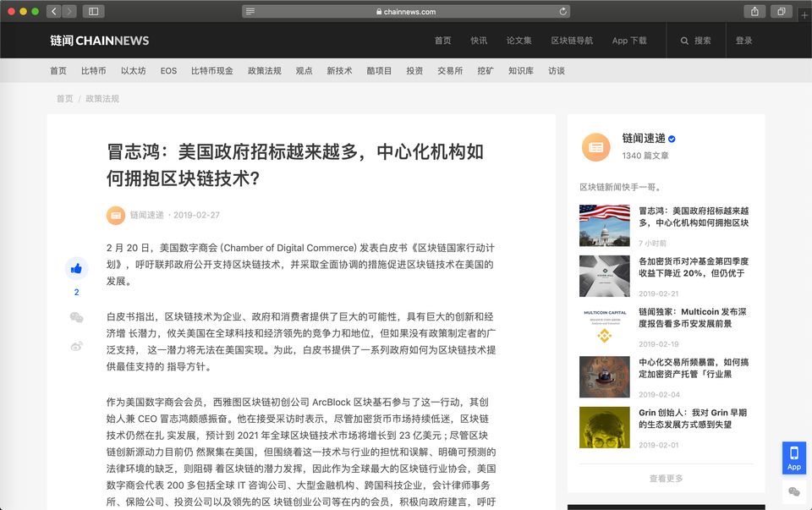Share article via WeChat icon
This screenshot has height=510, width=812.
click(x=76, y=317)
